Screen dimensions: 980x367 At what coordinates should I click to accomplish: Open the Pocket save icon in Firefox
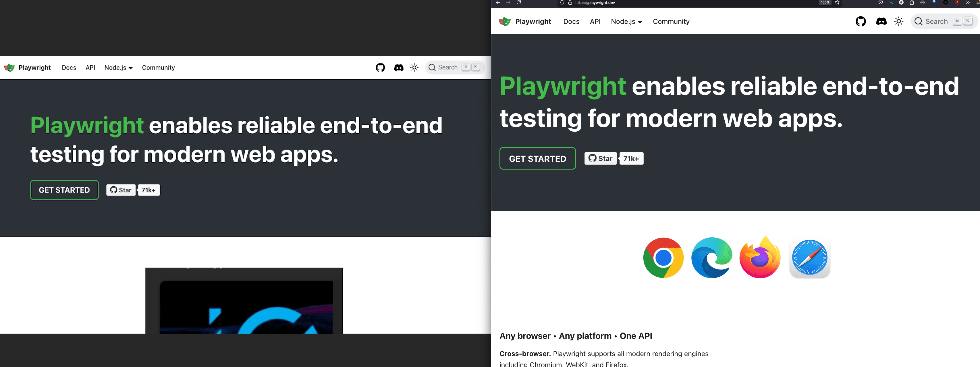(x=880, y=2)
